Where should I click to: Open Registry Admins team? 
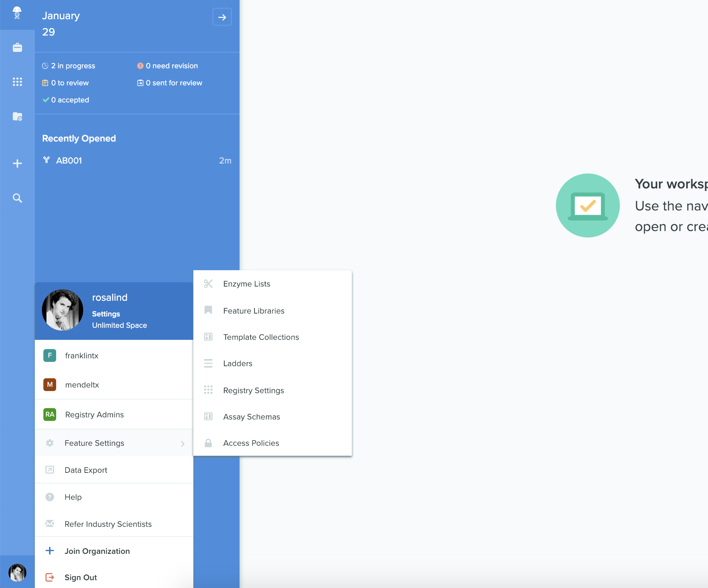[114, 415]
